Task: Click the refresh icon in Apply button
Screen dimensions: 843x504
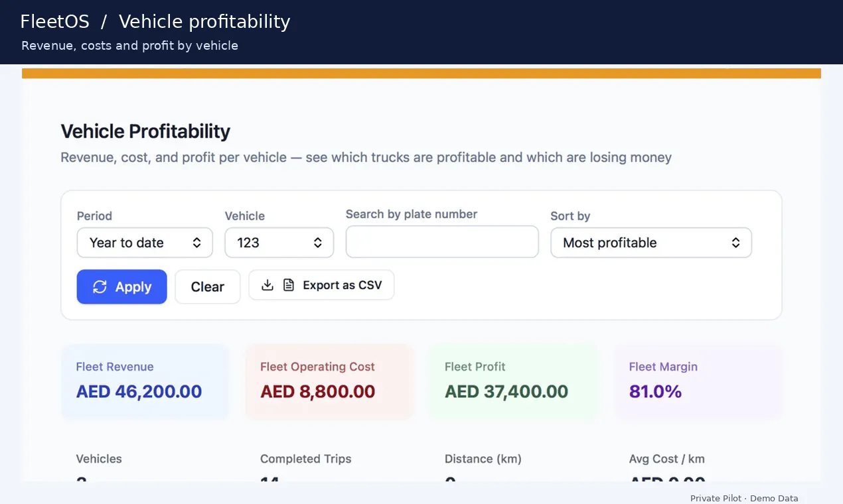Action: pos(100,286)
